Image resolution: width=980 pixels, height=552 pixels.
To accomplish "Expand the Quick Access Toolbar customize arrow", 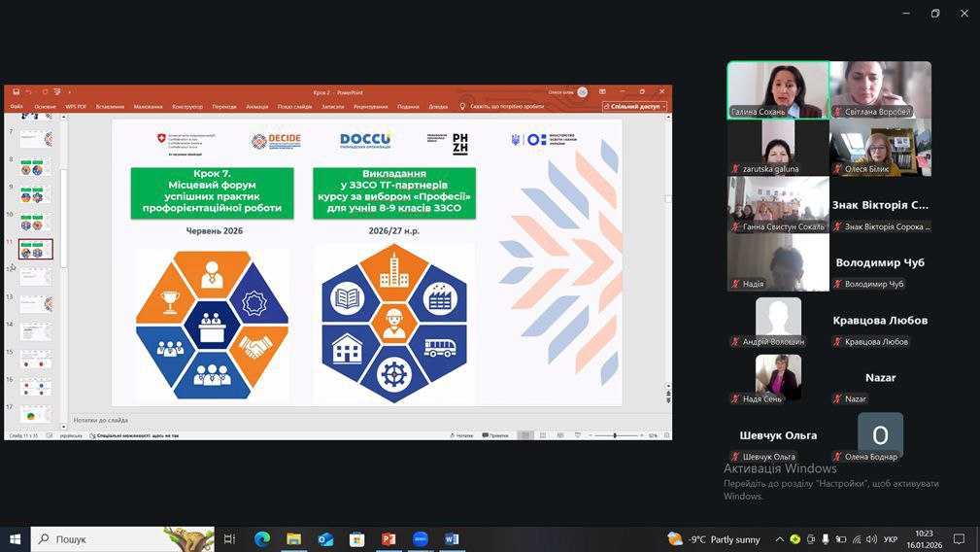I will (69, 92).
